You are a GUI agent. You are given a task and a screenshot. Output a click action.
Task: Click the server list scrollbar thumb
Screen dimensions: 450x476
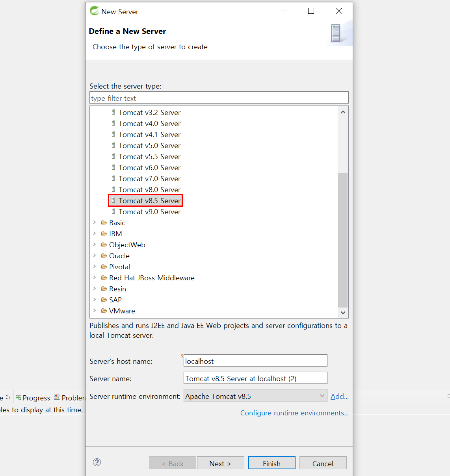click(x=343, y=240)
